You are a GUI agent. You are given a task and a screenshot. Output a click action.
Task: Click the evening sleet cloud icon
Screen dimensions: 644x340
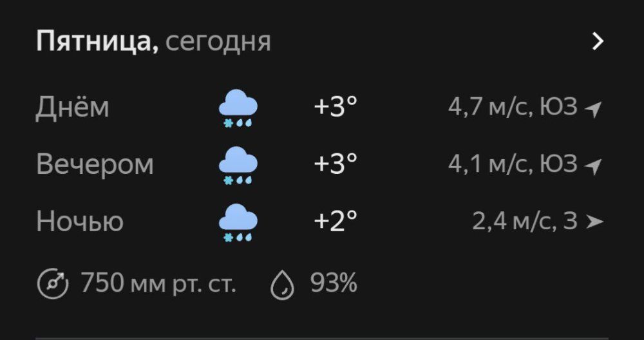coord(238,165)
